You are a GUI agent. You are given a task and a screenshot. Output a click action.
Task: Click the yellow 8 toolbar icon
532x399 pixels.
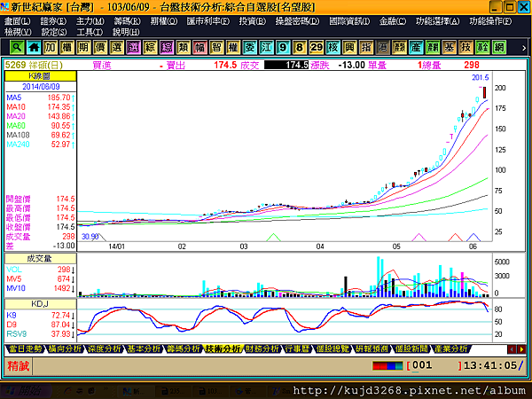(x=300, y=47)
